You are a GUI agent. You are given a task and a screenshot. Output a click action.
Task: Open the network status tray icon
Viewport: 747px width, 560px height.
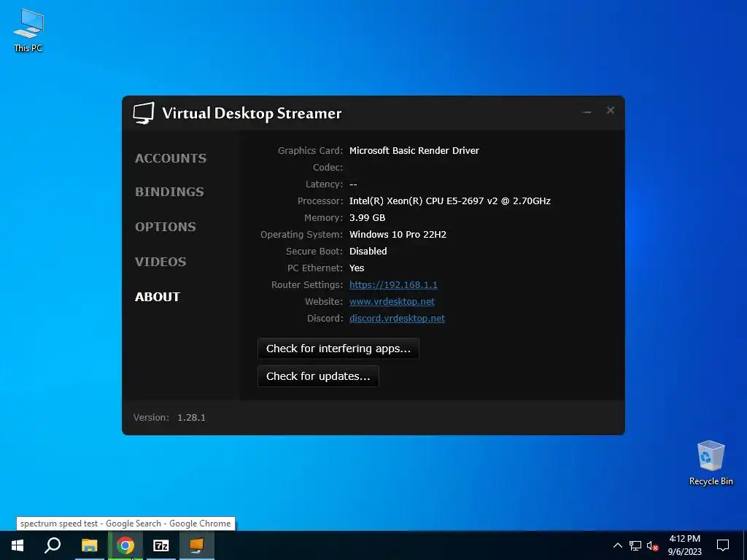pos(635,545)
